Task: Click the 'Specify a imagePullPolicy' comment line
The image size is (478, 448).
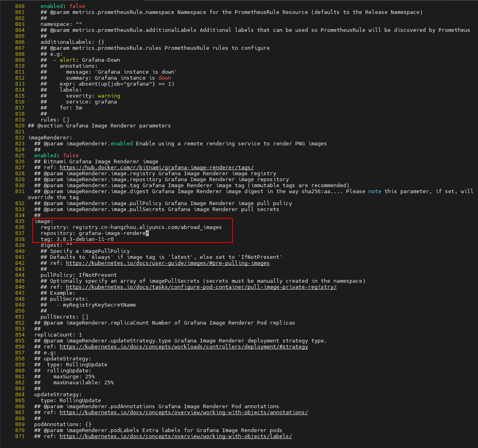Action: (x=85, y=251)
